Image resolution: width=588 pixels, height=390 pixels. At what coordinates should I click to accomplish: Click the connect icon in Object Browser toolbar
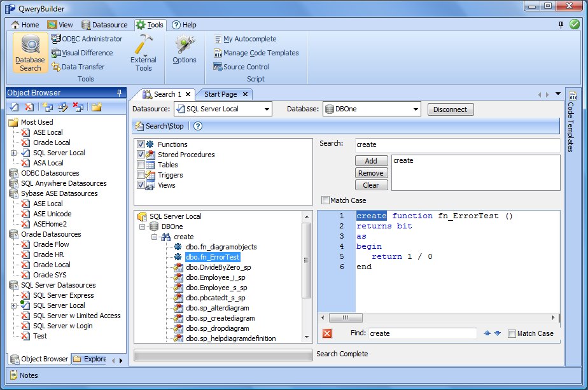point(14,108)
